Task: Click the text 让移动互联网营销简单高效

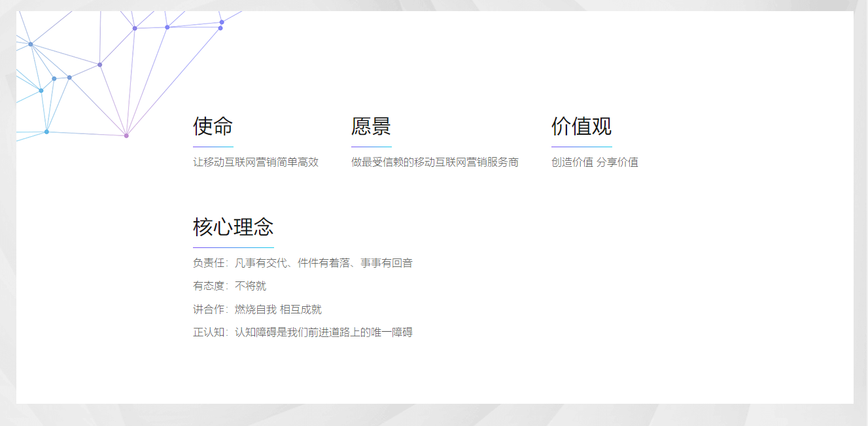Action: coord(255,162)
